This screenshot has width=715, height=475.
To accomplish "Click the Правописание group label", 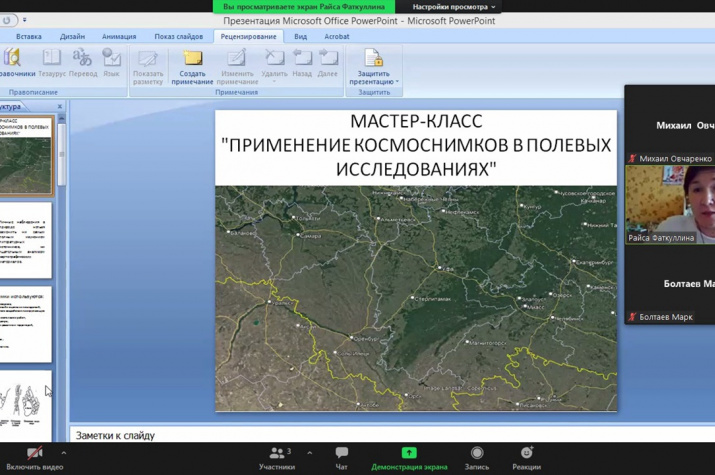I will pyautogui.click(x=33, y=92).
